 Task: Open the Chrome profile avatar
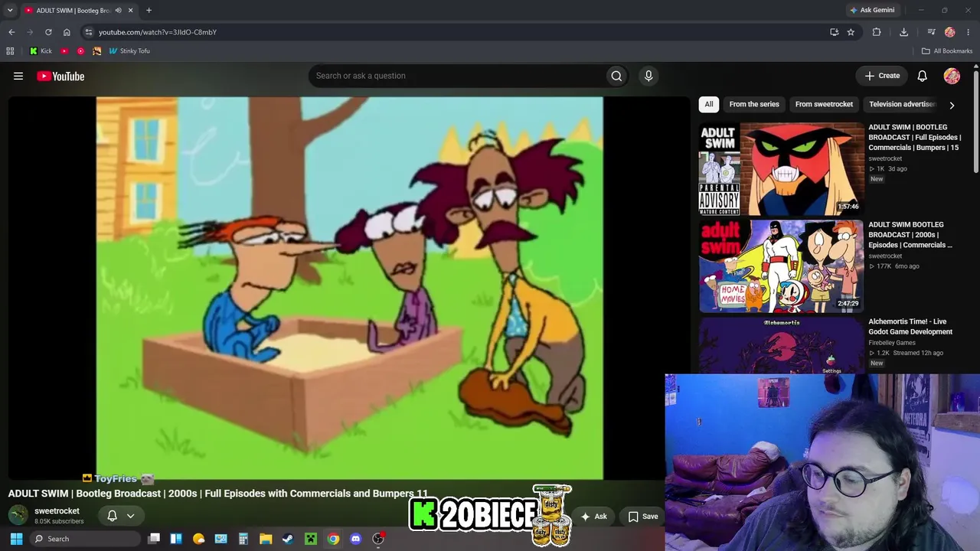(950, 32)
